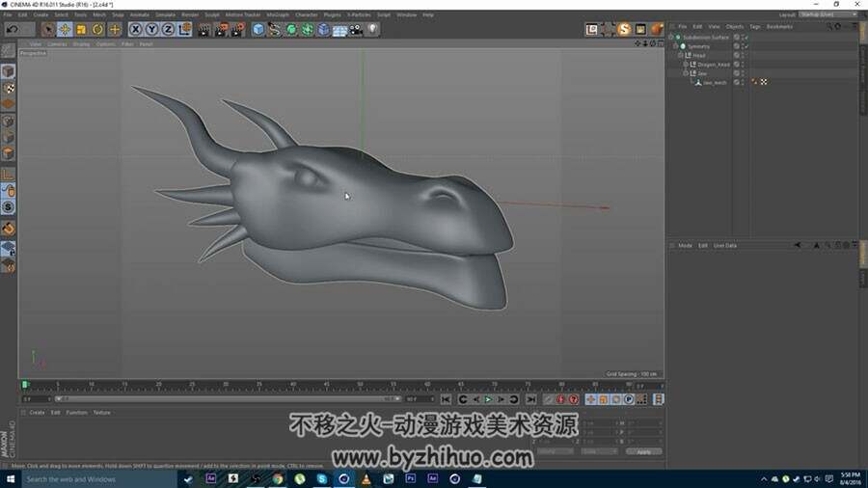Viewport: 868px width, 488px height.
Task: Open Layout dropdown Startup
Action: (828, 14)
